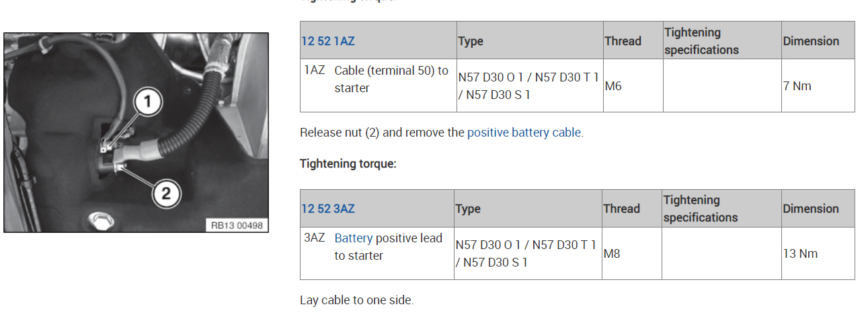
Task: Click the Battery link in the 3AZ row
Action: point(353,238)
